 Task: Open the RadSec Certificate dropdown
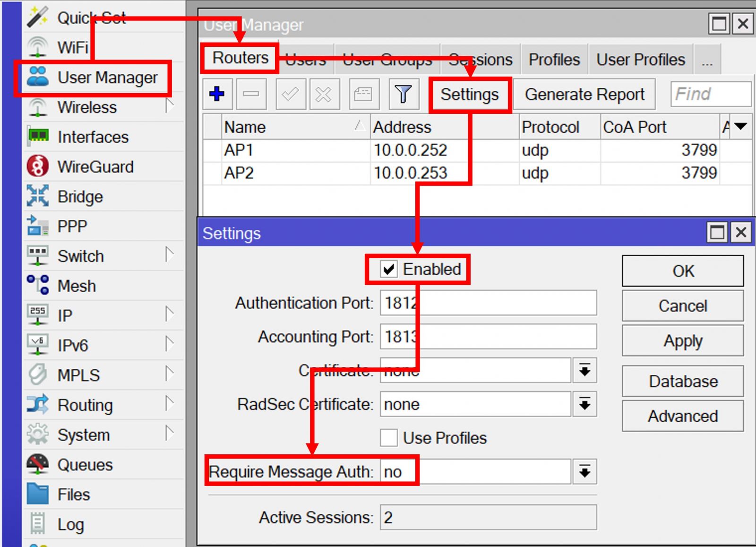point(584,404)
